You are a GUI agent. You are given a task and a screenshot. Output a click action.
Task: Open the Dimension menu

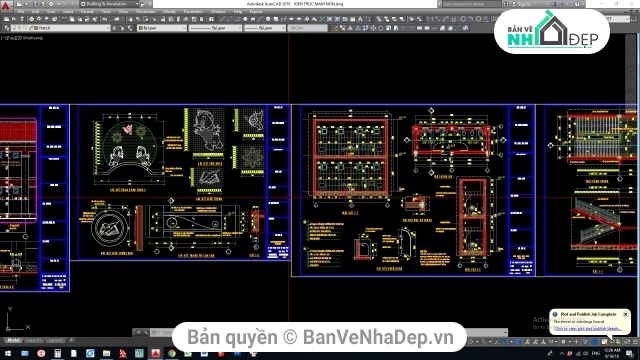tap(145, 12)
